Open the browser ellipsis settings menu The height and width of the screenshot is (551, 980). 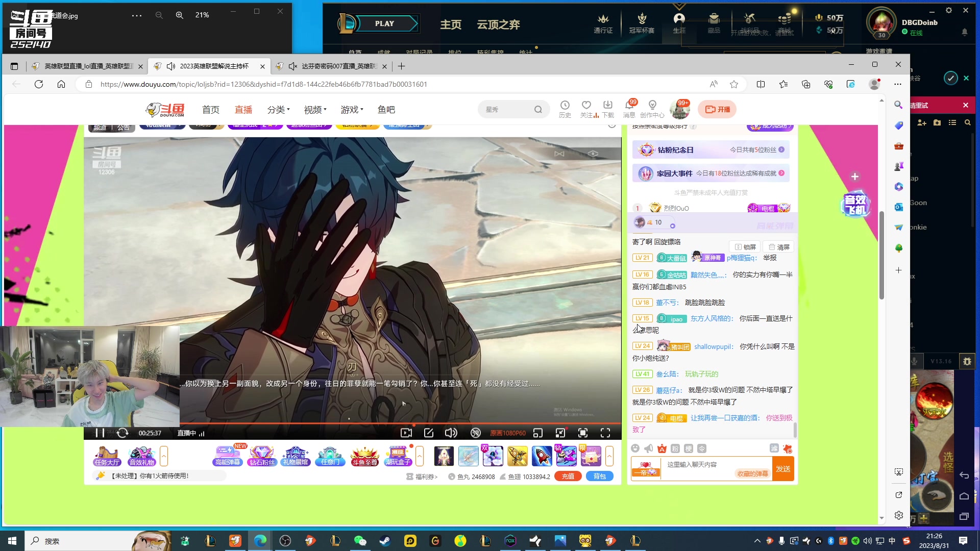pos(898,84)
